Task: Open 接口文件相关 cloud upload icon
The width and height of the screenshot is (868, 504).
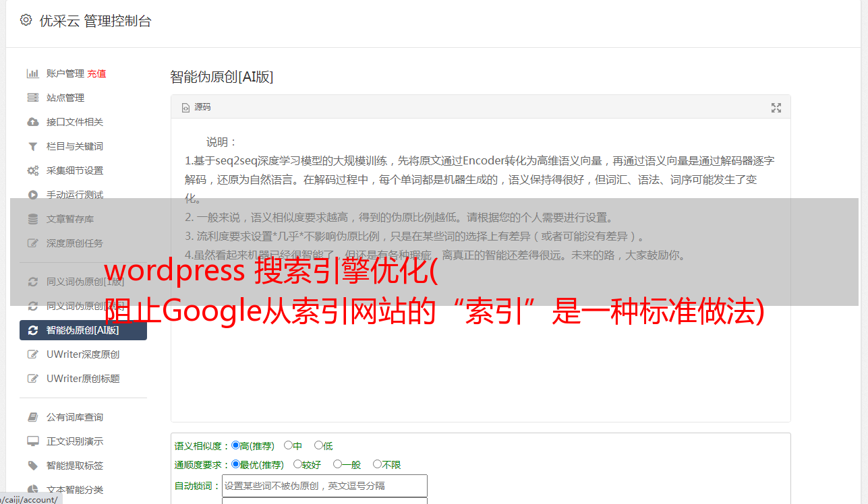Action: pyautogui.click(x=32, y=122)
